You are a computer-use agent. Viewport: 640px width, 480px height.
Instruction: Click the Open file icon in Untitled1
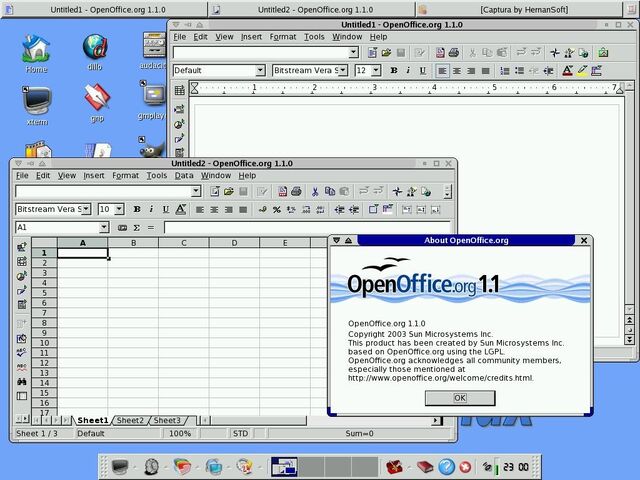coord(387,53)
